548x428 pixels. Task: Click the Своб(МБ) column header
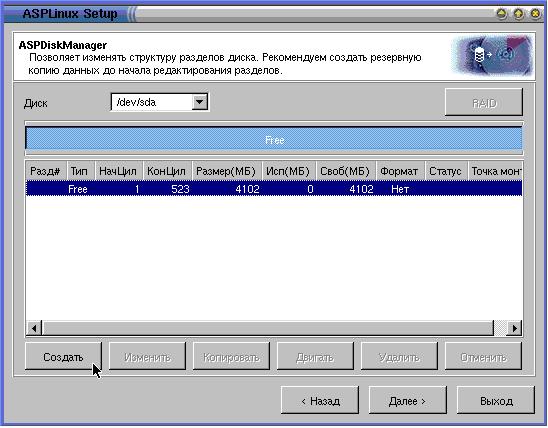346,171
